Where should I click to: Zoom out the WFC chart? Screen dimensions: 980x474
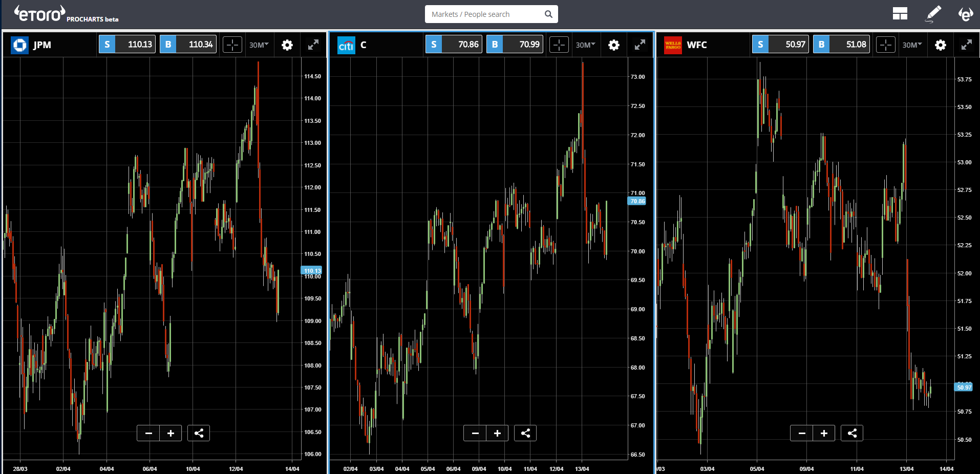coord(802,433)
